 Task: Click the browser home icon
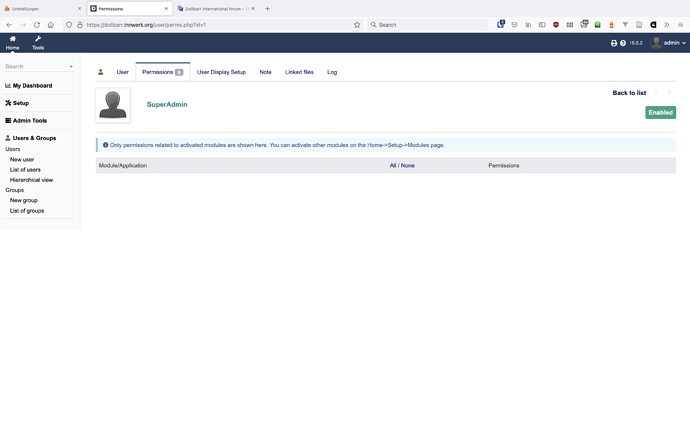51,25
